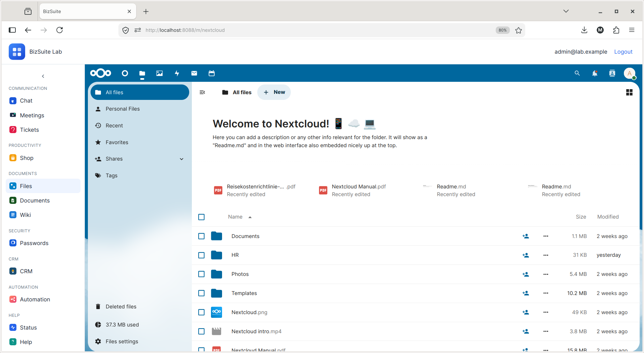Viewport: 644px width, 353px height.
Task: Open Firefox downloads panel
Action: pos(584,30)
